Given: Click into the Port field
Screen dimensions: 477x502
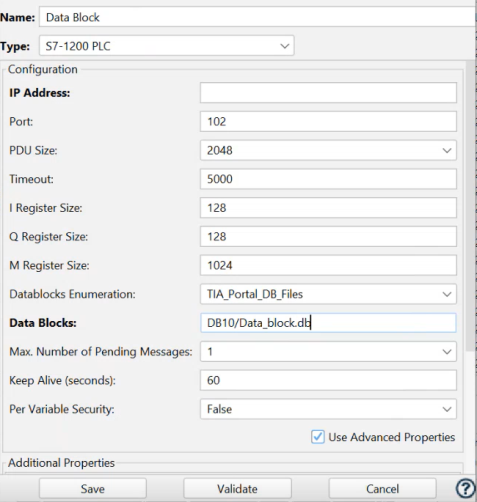Looking at the screenshot, I should [328, 121].
